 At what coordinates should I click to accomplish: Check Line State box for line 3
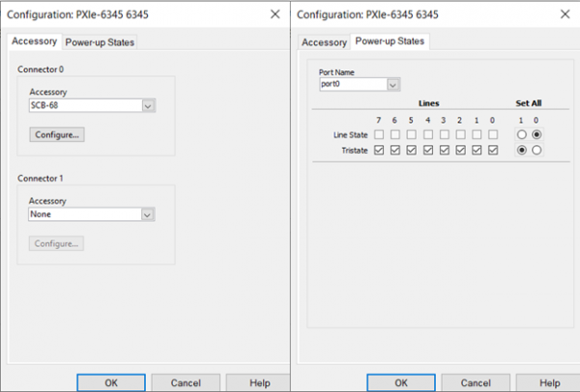[445, 135]
